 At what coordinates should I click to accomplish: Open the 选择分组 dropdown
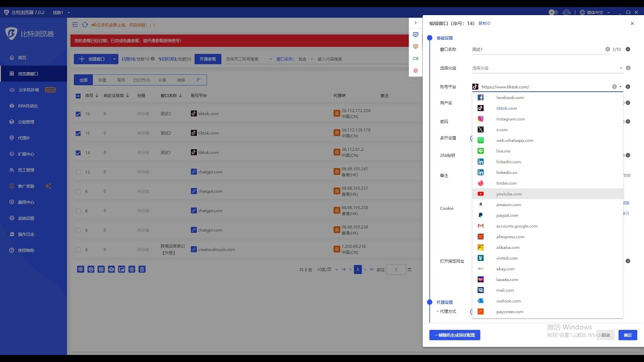coord(547,68)
